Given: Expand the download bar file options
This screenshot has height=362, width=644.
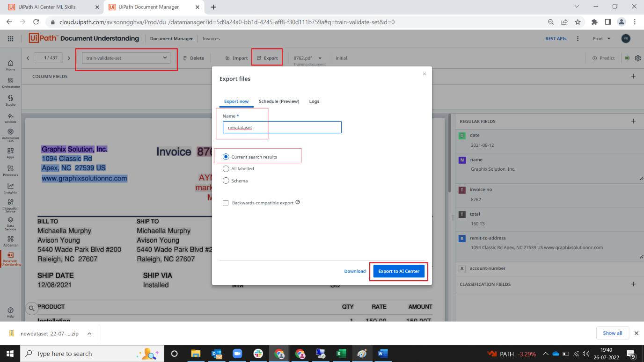Looking at the screenshot, I should (x=89, y=333).
